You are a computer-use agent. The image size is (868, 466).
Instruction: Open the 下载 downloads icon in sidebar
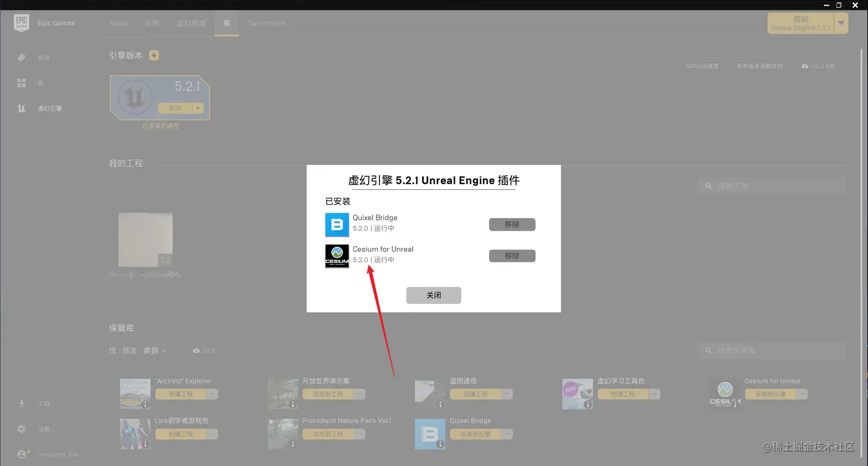[21, 403]
